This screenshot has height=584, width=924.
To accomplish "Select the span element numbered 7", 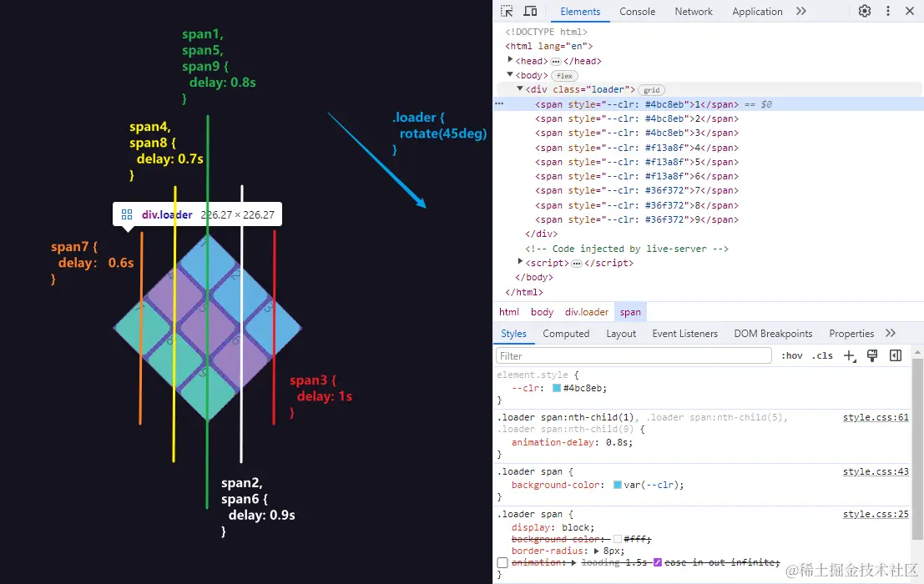I will point(636,190).
